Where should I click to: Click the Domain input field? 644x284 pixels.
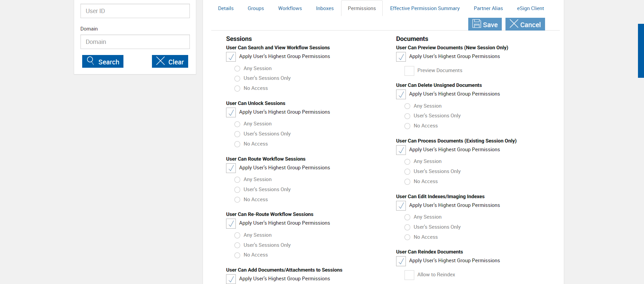(135, 42)
